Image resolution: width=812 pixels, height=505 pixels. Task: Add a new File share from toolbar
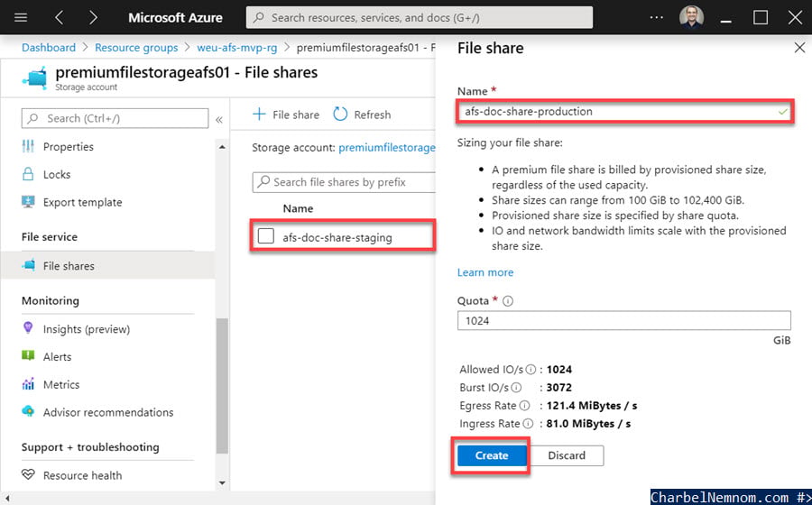[286, 115]
